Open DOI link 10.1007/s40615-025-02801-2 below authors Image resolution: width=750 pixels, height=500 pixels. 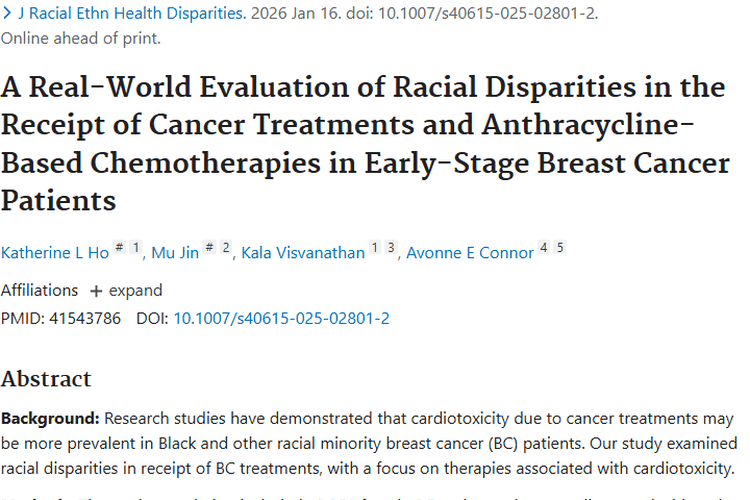point(281,319)
